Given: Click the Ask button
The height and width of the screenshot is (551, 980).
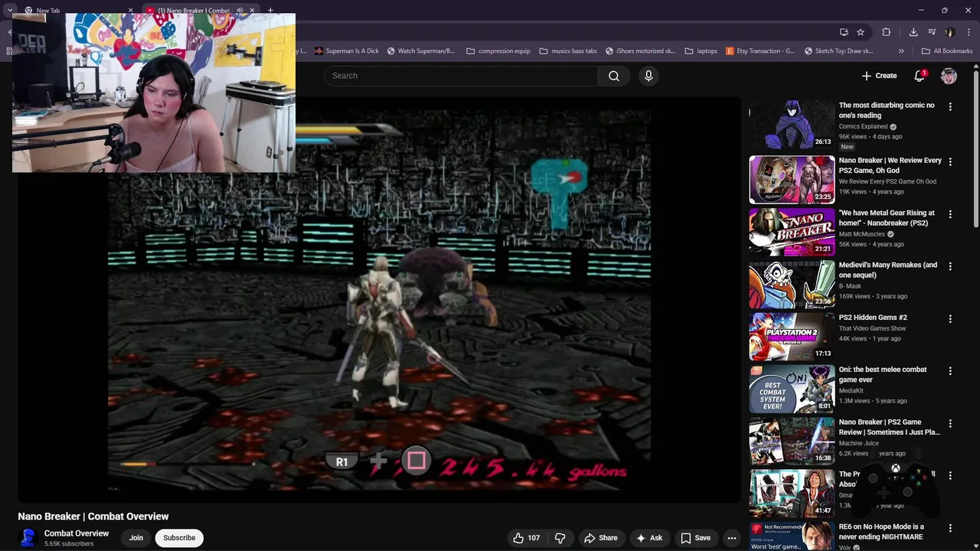Looking at the screenshot, I should coord(649,538).
